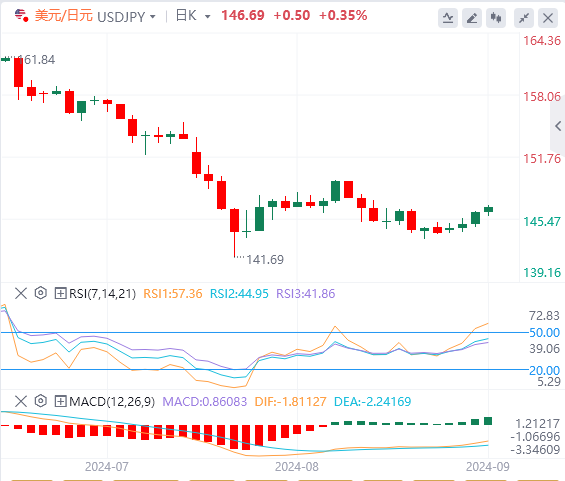
Task: Open USDJPY symbol dropdown arrow
Action: pos(153,17)
